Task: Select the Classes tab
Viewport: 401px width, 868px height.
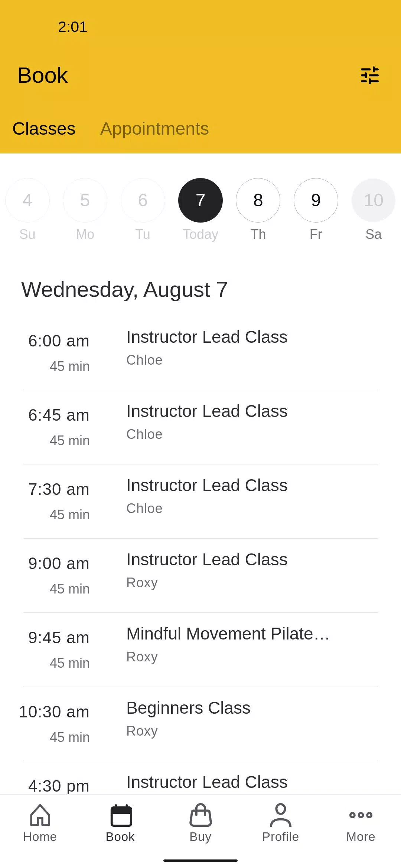Action: [44, 129]
